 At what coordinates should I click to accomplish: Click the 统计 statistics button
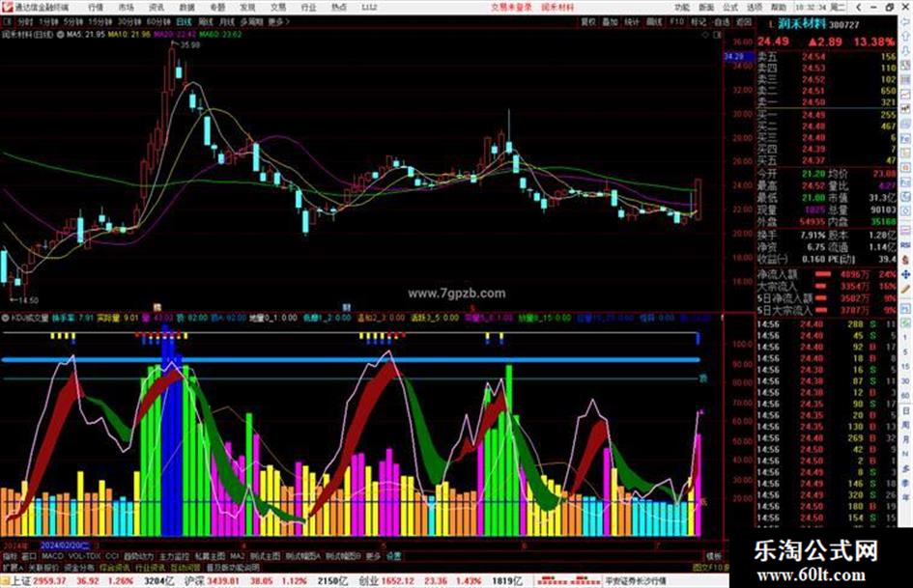(x=633, y=21)
